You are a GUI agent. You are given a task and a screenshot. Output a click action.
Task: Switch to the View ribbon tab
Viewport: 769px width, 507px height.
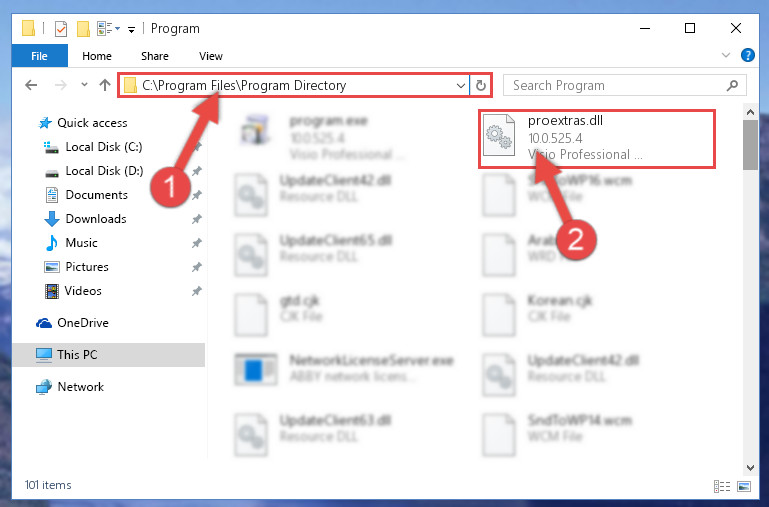[211, 56]
